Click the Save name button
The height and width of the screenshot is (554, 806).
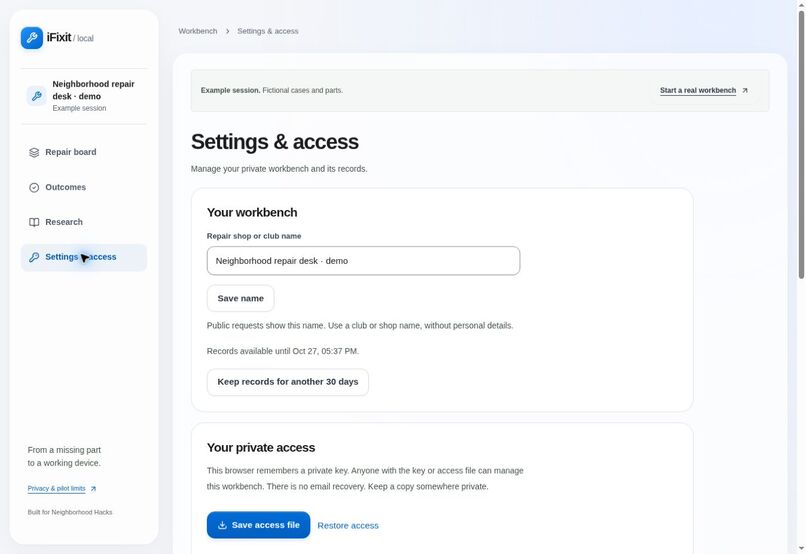click(241, 298)
